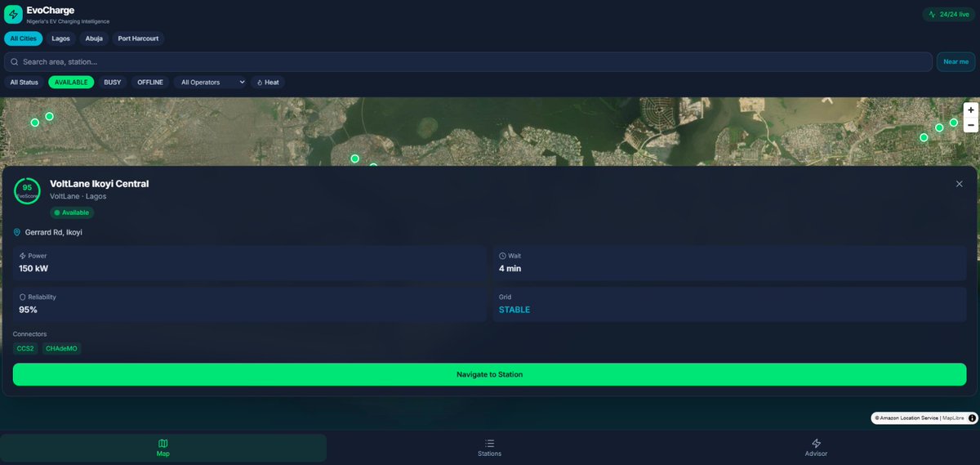Switch to the Map tab

(x=163, y=448)
